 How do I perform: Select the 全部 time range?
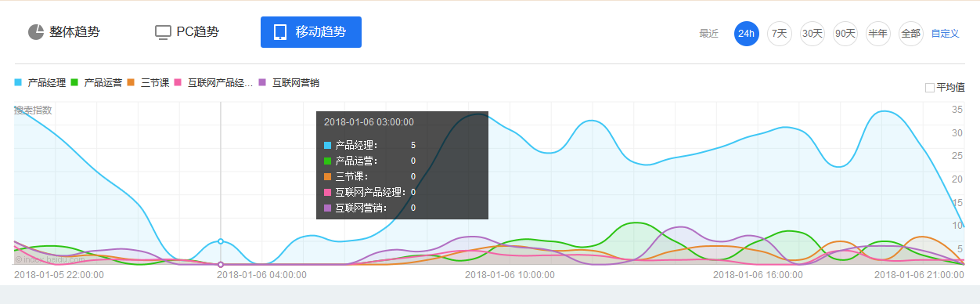click(911, 34)
